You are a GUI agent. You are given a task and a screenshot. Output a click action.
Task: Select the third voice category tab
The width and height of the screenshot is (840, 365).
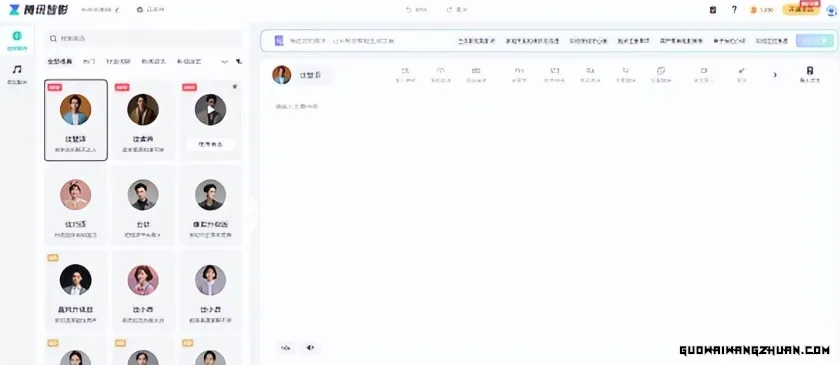click(118, 62)
